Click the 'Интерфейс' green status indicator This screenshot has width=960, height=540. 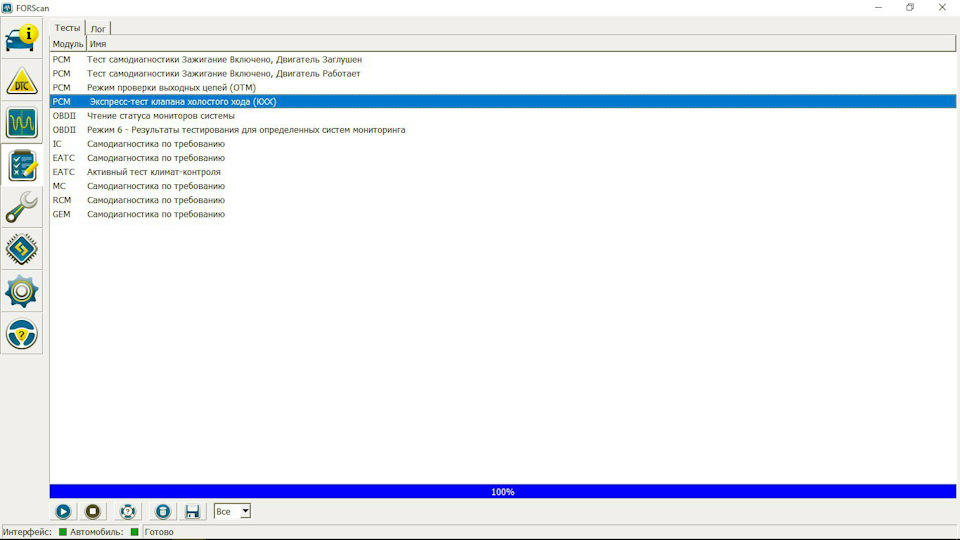click(x=62, y=532)
